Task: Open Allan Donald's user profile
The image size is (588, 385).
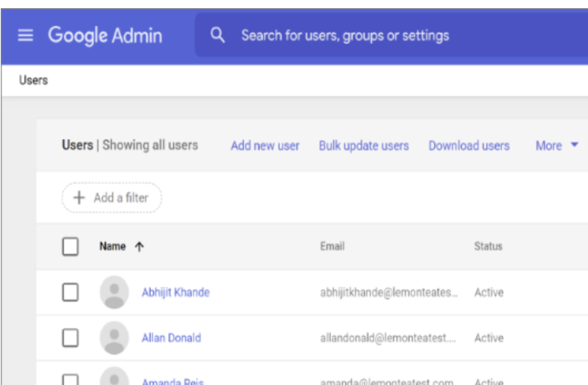Action: point(171,338)
